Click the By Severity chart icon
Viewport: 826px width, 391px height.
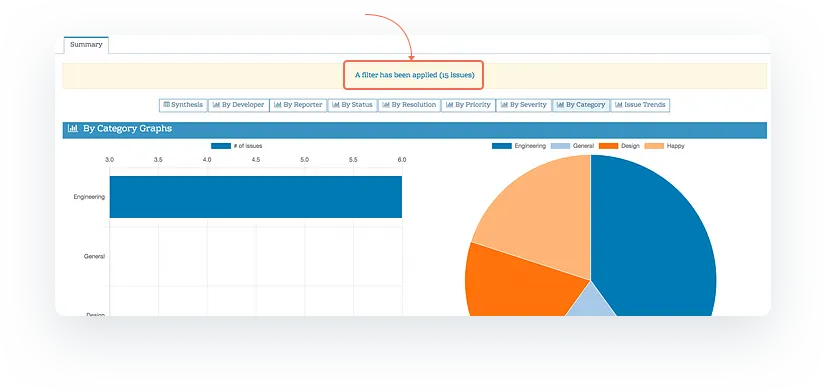(x=504, y=105)
